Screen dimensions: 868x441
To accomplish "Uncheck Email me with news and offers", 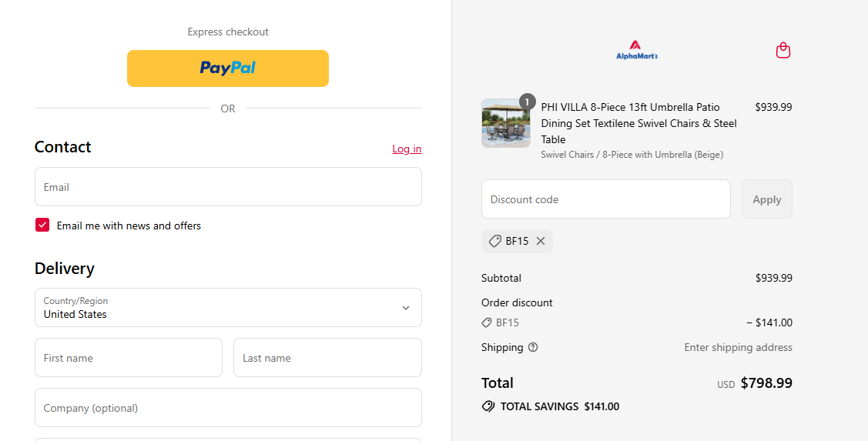I will pyautogui.click(x=42, y=225).
